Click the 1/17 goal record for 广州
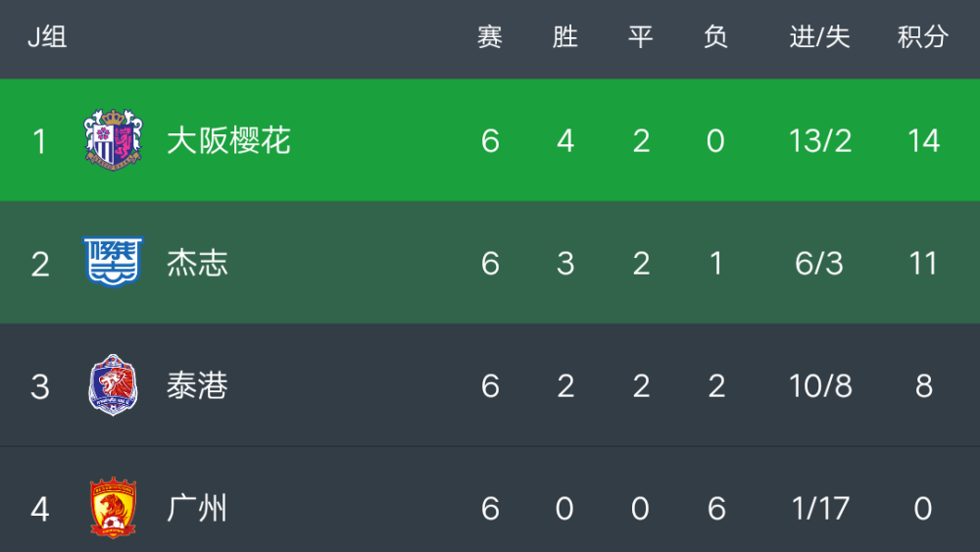 pos(820,508)
